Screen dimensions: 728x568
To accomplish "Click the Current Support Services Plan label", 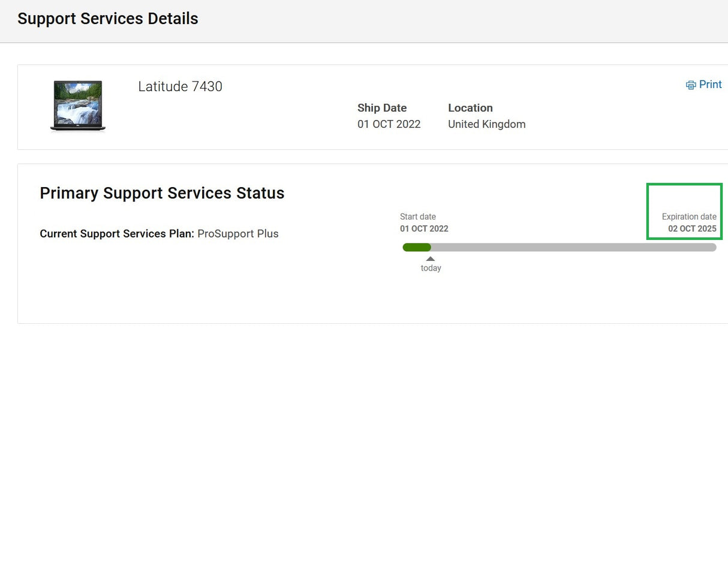I will point(117,234).
